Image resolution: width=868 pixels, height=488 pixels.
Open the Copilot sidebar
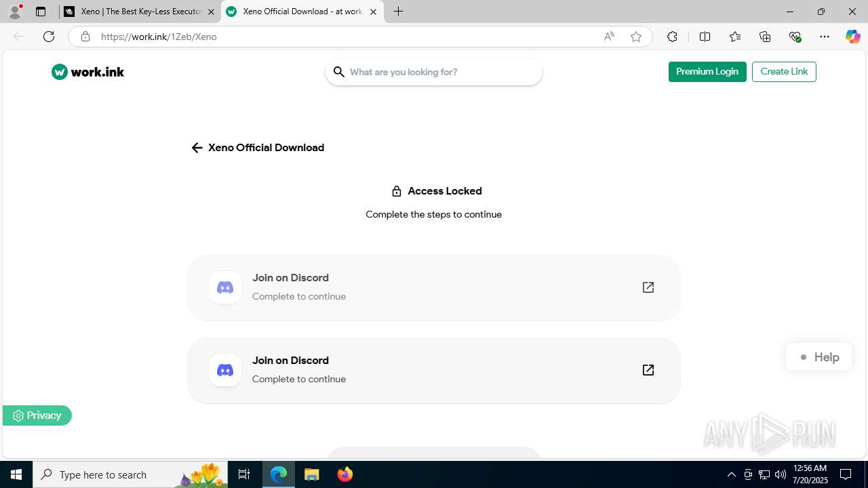(x=852, y=37)
